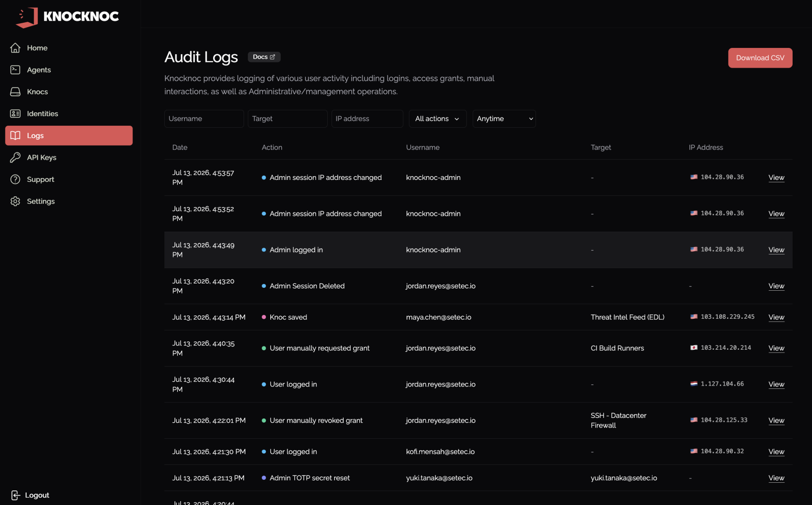Open the Anytime time filter dropdown
The height and width of the screenshot is (505, 812).
click(504, 119)
